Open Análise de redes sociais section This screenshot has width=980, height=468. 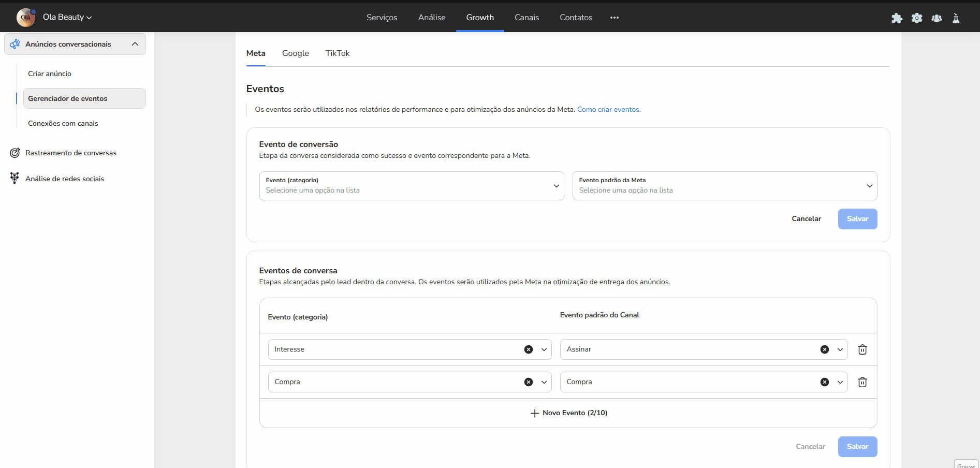65,179
